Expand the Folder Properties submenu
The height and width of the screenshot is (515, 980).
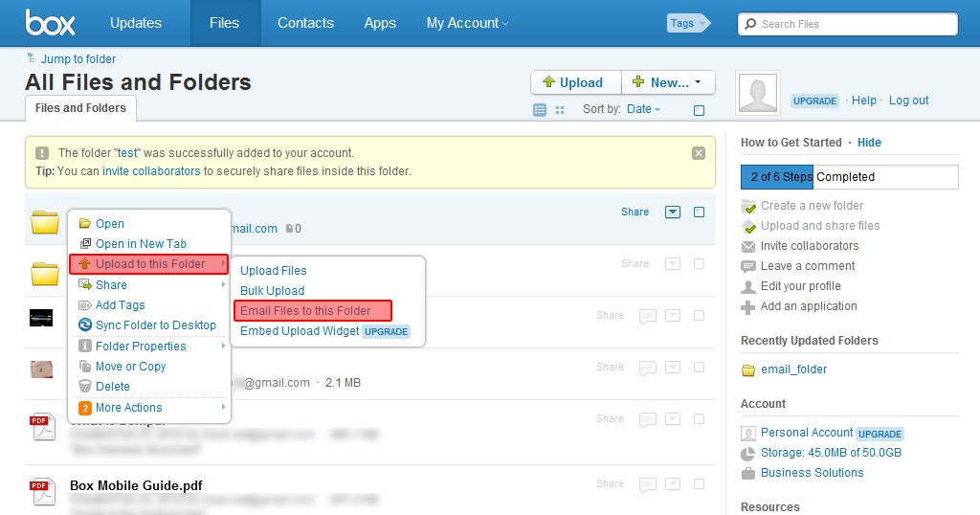pyautogui.click(x=223, y=346)
